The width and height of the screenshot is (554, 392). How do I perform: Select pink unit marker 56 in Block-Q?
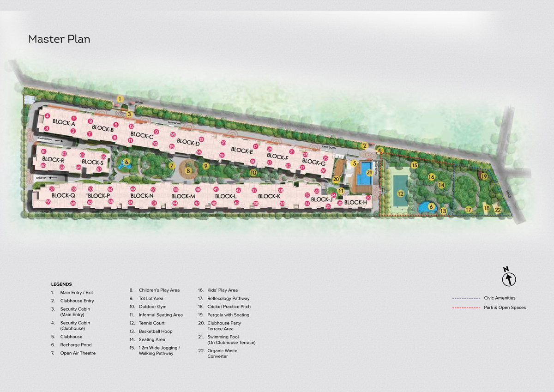coord(48,202)
